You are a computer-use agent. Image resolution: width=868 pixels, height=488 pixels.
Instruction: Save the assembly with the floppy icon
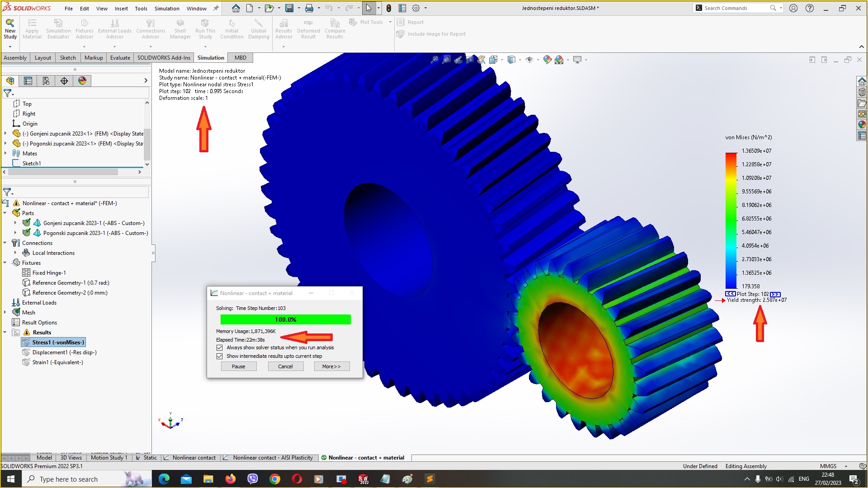pos(289,8)
